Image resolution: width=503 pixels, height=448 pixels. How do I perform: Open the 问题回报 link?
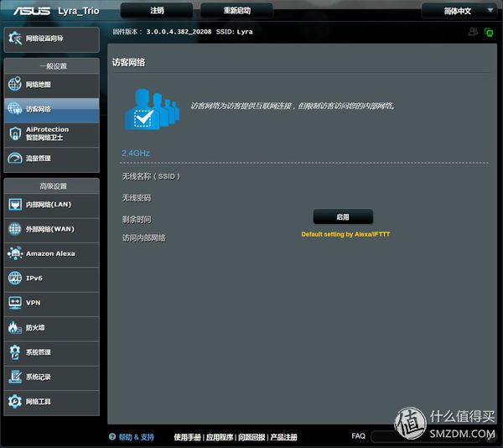coord(251,437)
